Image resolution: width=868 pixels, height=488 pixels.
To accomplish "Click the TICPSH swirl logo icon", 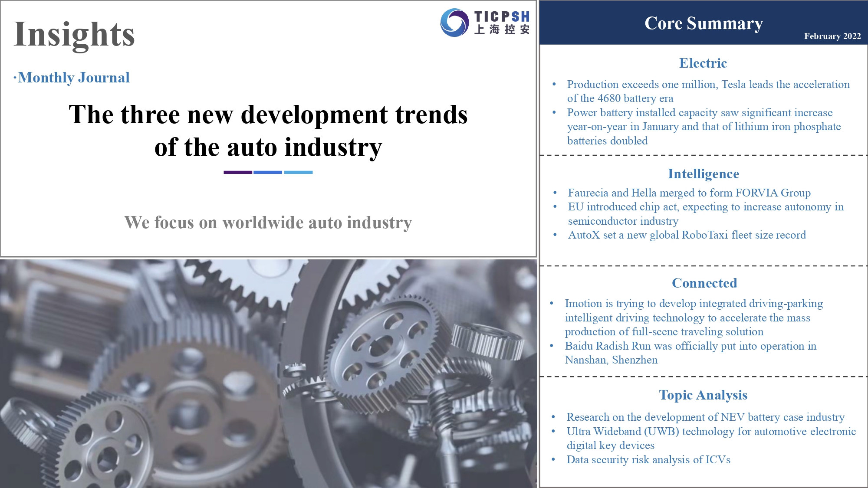I will 454,23.
